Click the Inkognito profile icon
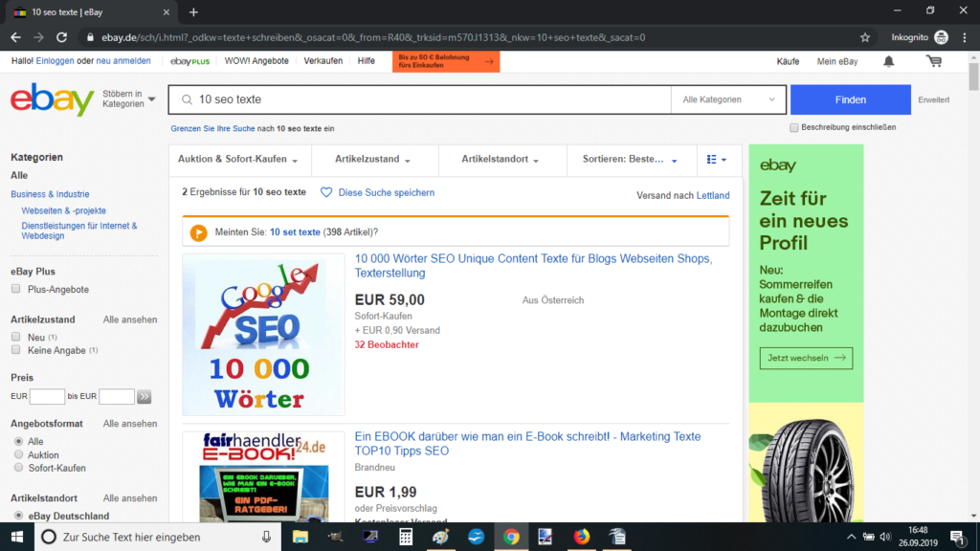 click(x=942, y=37)
